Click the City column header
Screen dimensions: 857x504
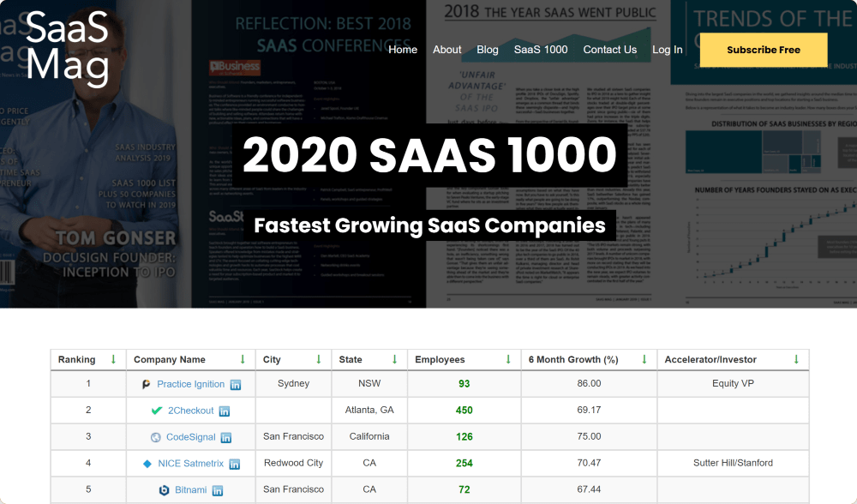coord(293,360)
